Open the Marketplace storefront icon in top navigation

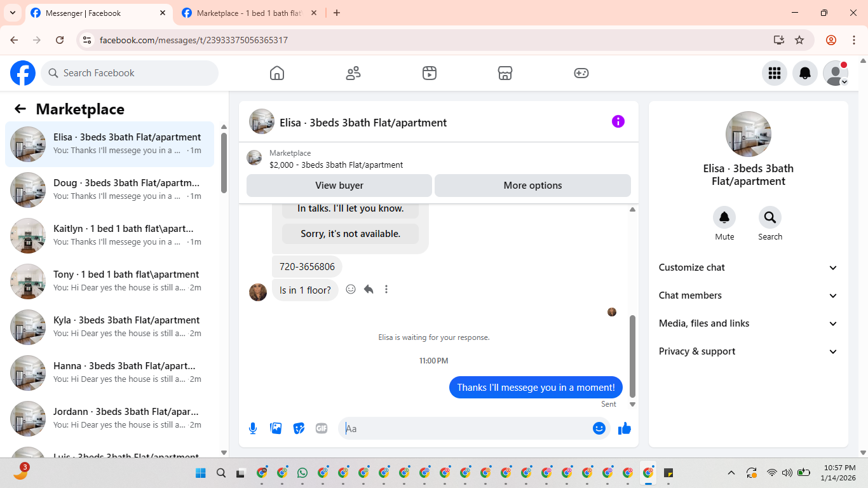505,73
